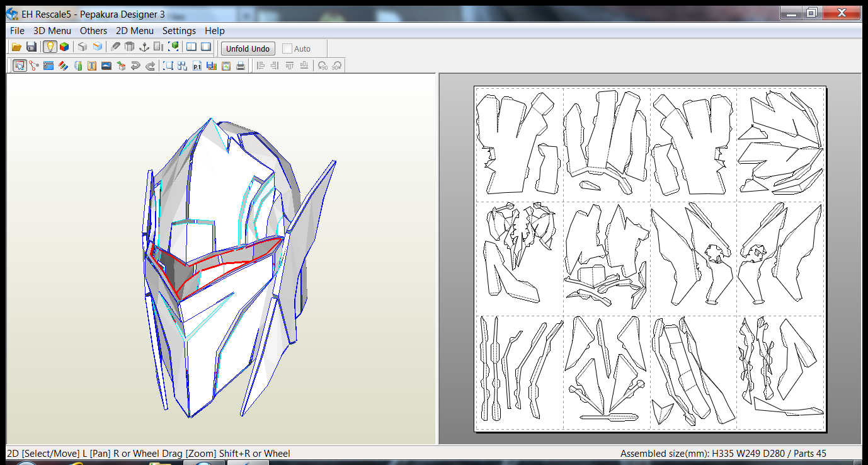The image size is (868, 465).
Task: Open the 3D Menu
Action: [x=52, y=30]
